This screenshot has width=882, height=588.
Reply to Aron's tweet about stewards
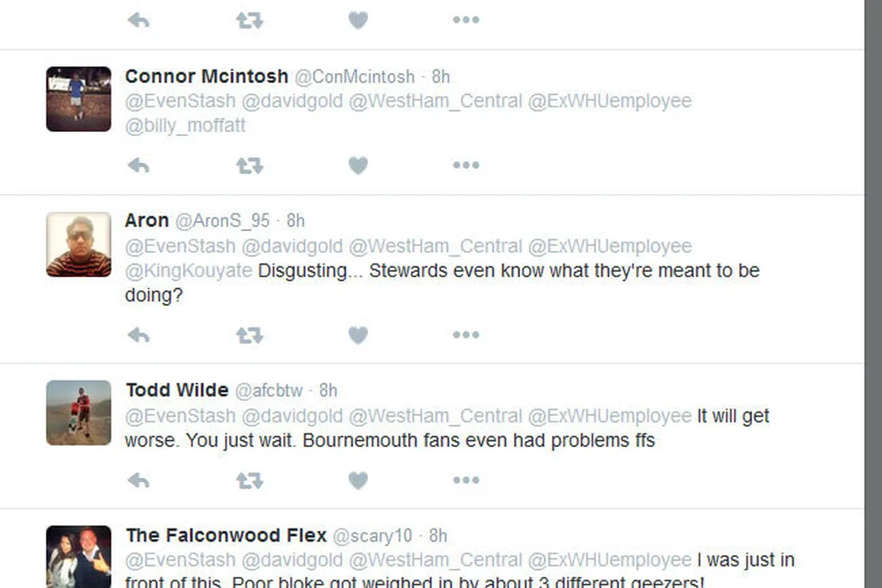click(139, 335)
